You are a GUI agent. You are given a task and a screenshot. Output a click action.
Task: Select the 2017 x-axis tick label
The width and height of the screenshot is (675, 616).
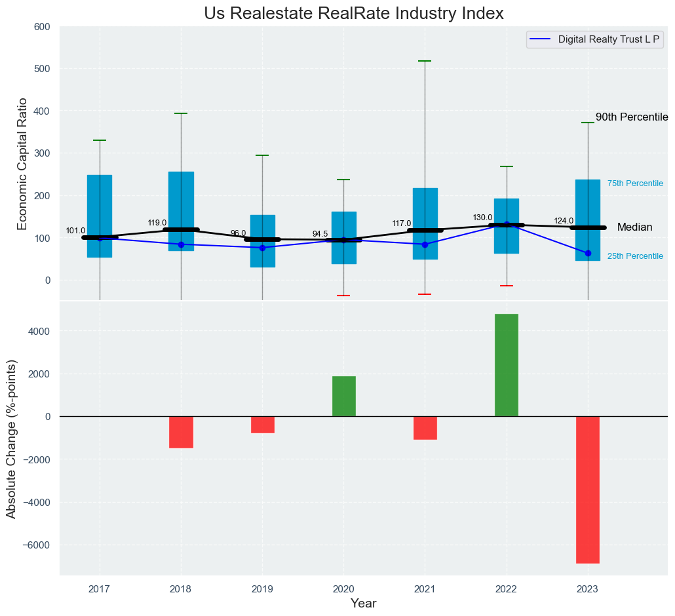pyautogui.click(x=100, y=590)
